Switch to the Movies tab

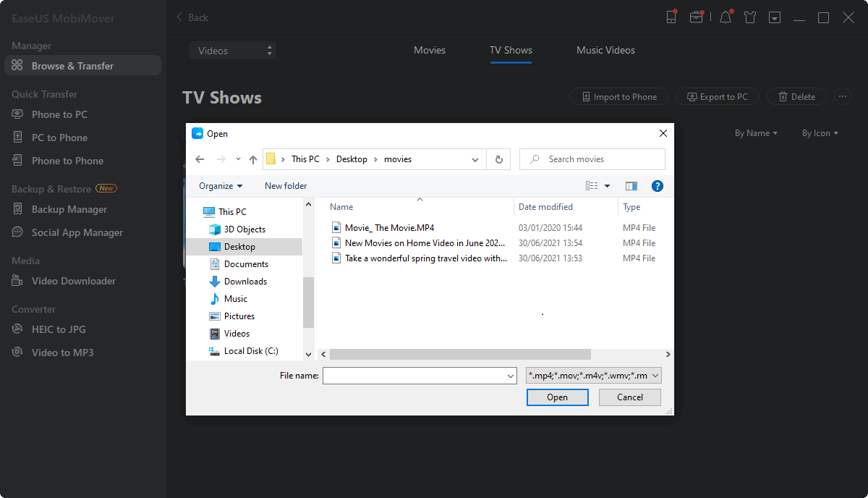point(430,51)
